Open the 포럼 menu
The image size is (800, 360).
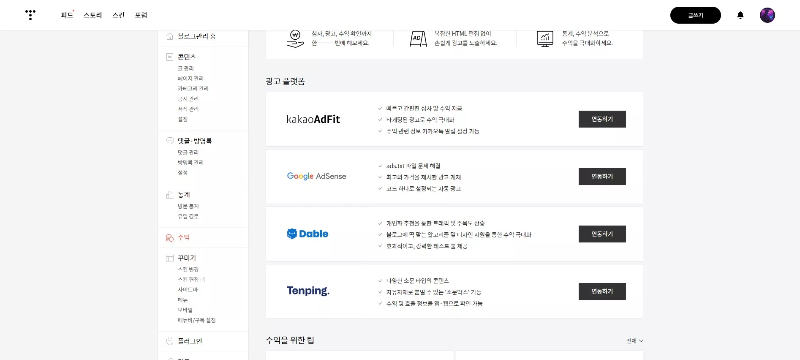141,15
